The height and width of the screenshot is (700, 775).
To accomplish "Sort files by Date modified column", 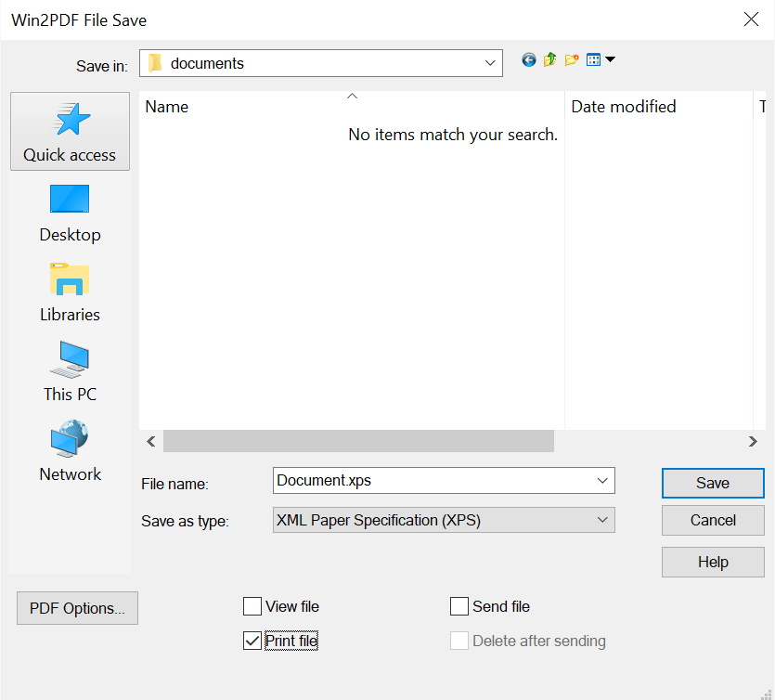I will pyautogui.click(x=623, y=107).
